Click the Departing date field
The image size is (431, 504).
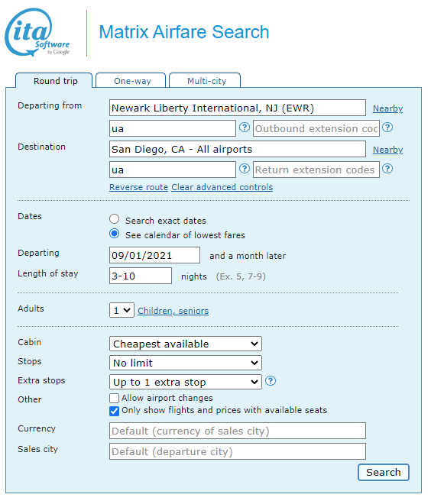154,256
